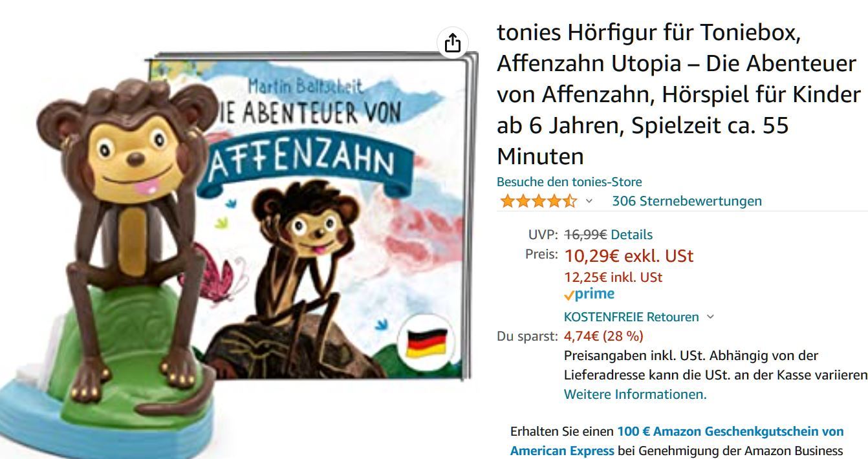Open KOSTENFREIE Retouren info
The height and width of the screenshot is (459, 868).
[631, 317]
